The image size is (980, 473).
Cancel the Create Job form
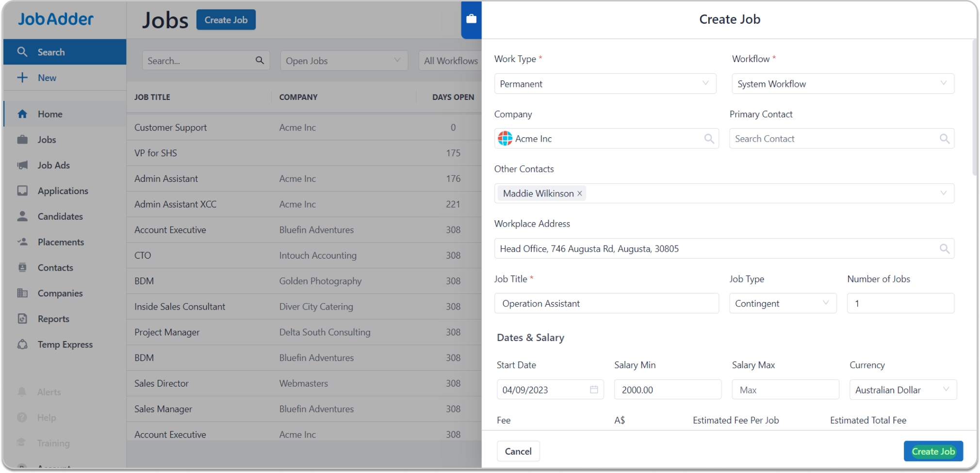point(518,451)
